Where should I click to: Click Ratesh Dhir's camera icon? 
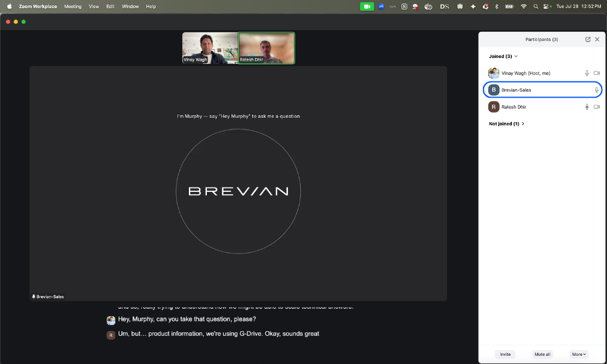(x=597, y=107)
